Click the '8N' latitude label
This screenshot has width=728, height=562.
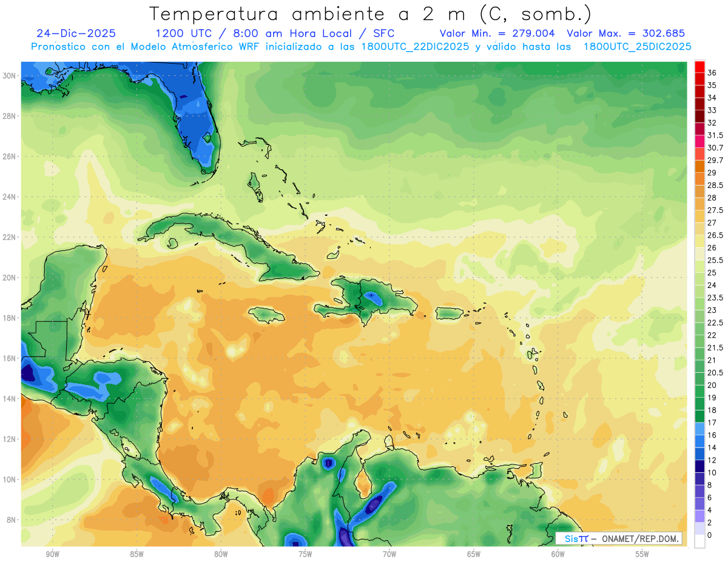click(x=12, y=520)
